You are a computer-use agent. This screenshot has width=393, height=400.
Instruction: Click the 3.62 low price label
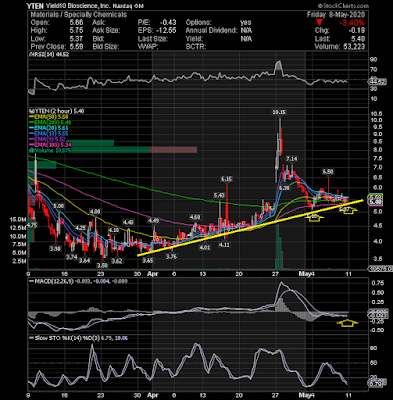116,261
